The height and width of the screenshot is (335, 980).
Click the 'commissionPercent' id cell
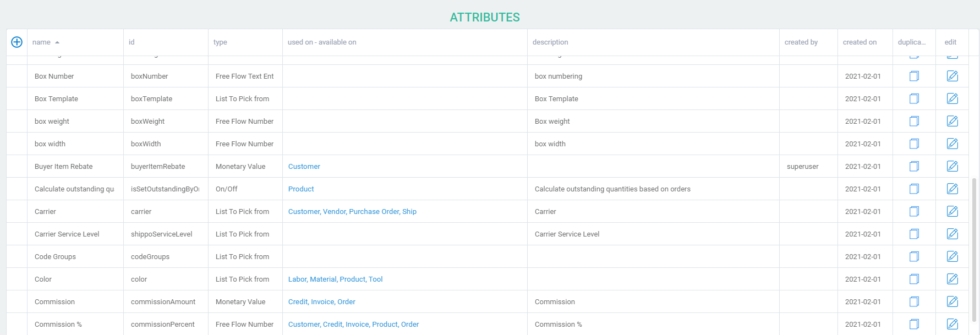click(x=166, y=324)
